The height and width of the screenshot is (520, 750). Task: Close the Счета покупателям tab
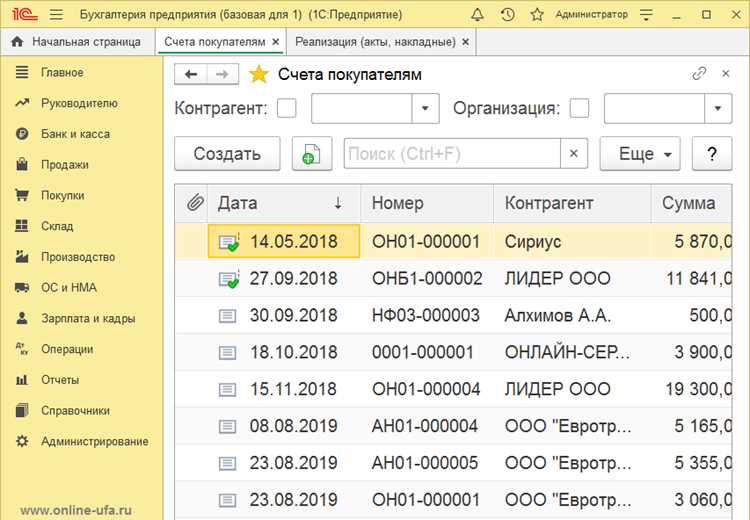276,42
